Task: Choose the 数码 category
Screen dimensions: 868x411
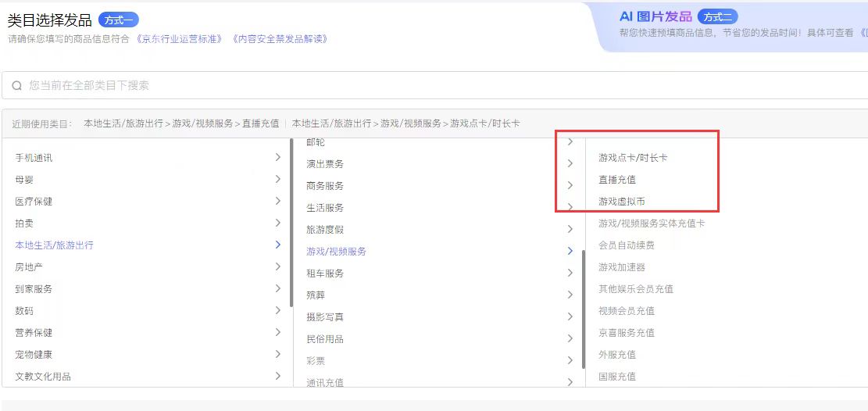Action: pos(24,311)
